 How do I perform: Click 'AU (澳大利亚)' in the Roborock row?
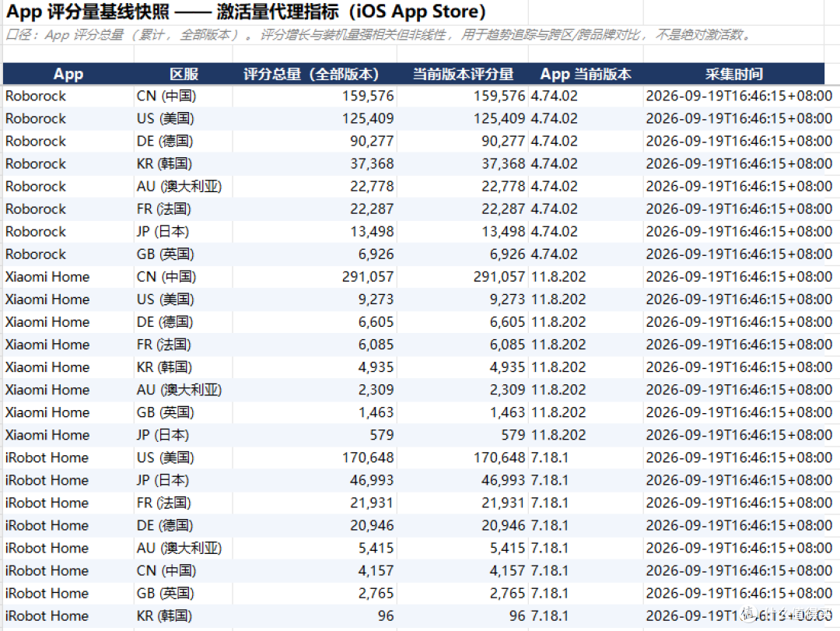179,186
